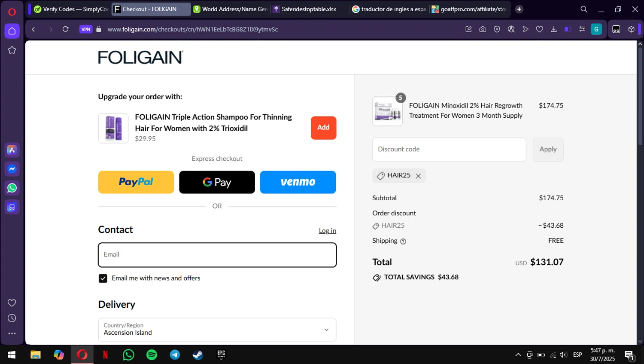This screenshot has height=364, width=644.
Task: Open Aria AI sidebar icon
Action: click(12, 150)
